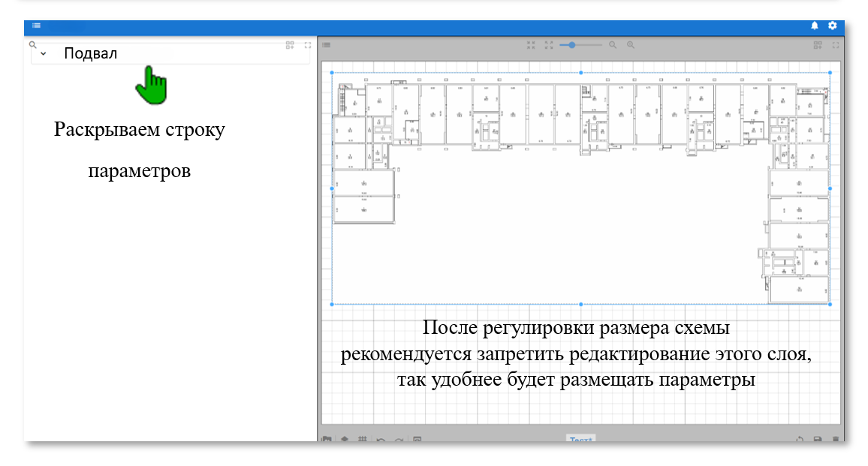Adjust the zoom slider handle
Screen dimensions: 868x466
coord(572,45)
